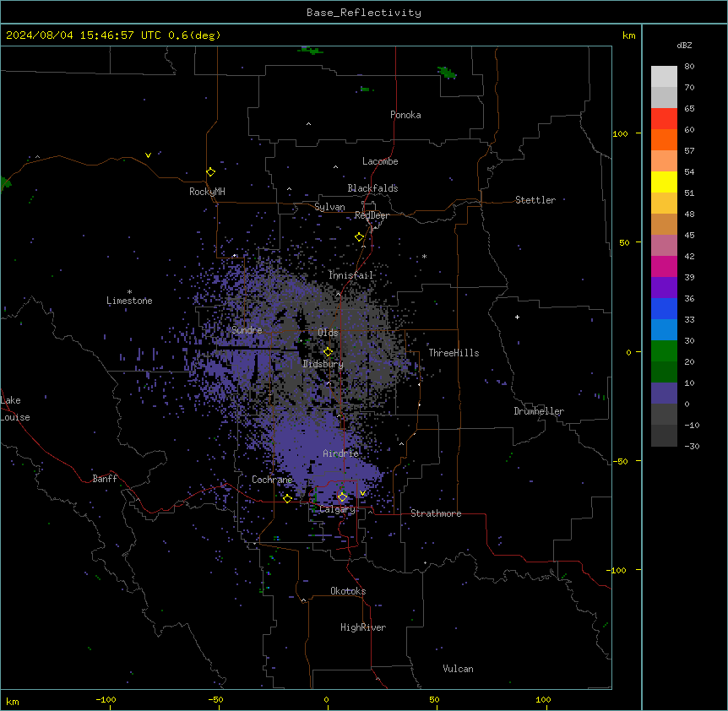Click the Lacombe city label
This screenshot has width=728, height=711.
[x=380, y=161]
